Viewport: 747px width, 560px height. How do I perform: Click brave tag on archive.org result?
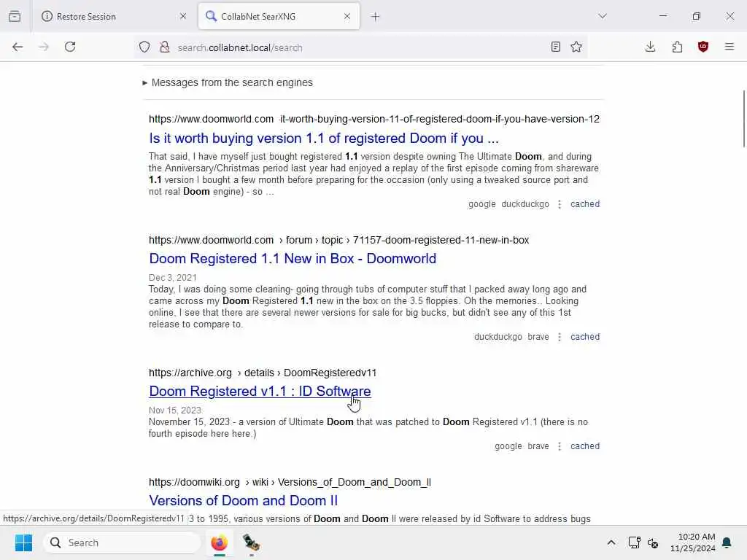[538, 446]
